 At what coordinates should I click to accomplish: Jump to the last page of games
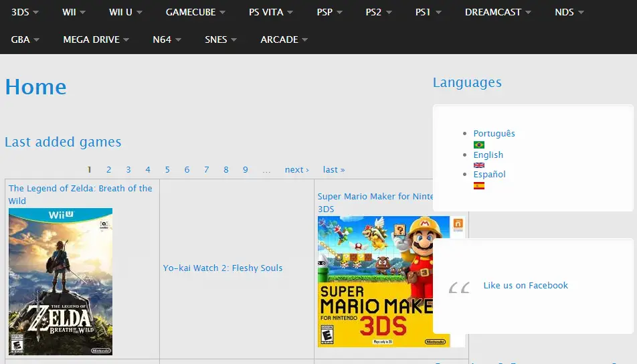[334, 170]
